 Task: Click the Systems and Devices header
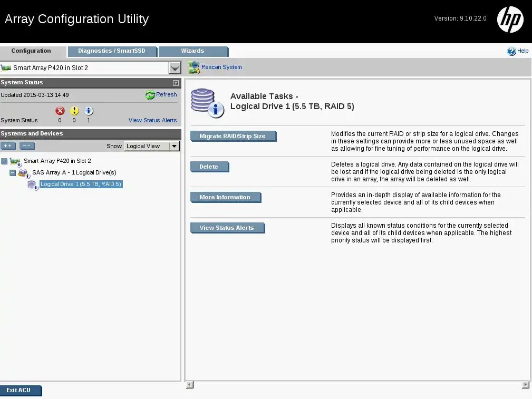90,134
